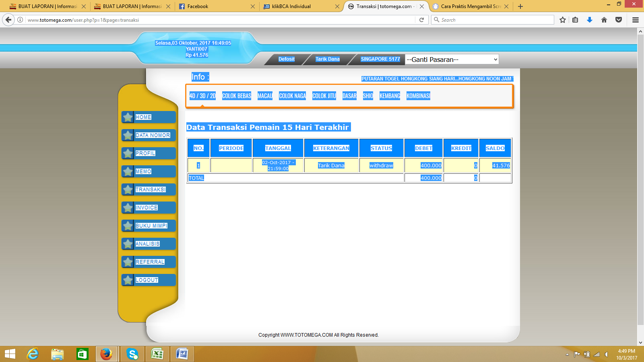
Task: Select the COLOK BEBAS game tab
Action: (x=236, y=96)
